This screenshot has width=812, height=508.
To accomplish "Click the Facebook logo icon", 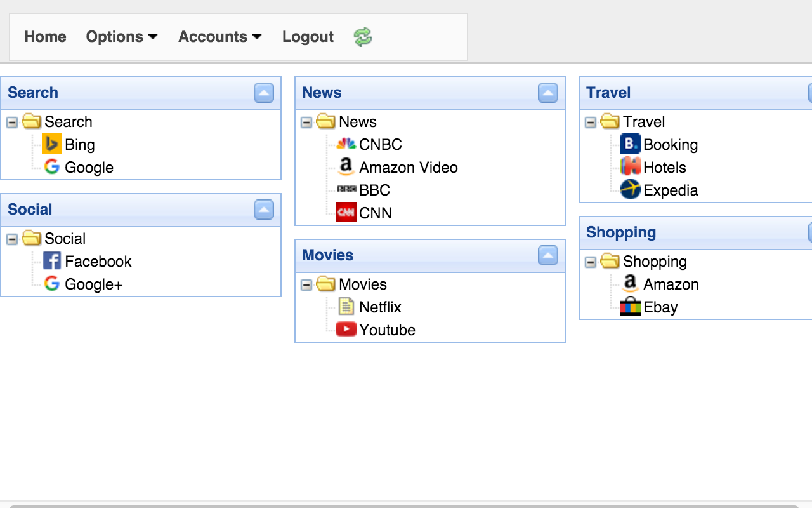I will [x=52, y=261].
